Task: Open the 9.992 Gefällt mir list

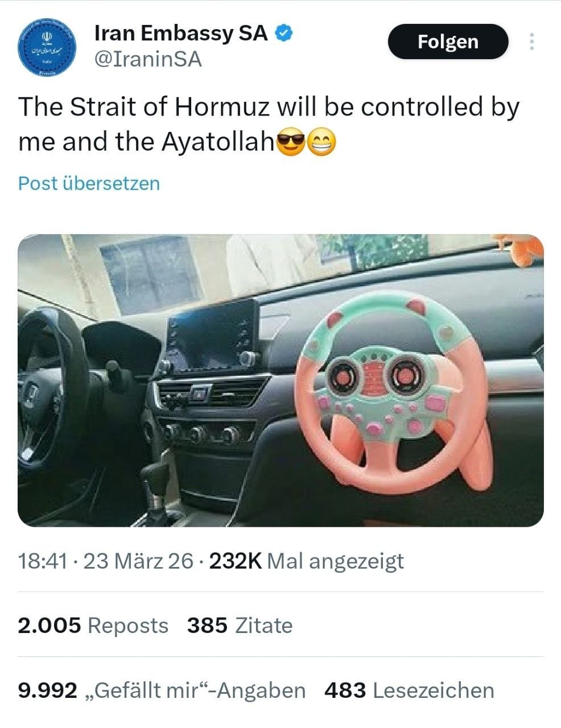Action: (x=162, y=690)
